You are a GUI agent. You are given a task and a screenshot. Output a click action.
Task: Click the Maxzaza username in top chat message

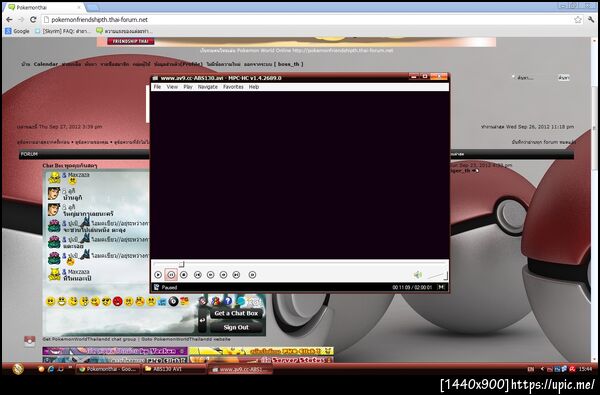78,175
